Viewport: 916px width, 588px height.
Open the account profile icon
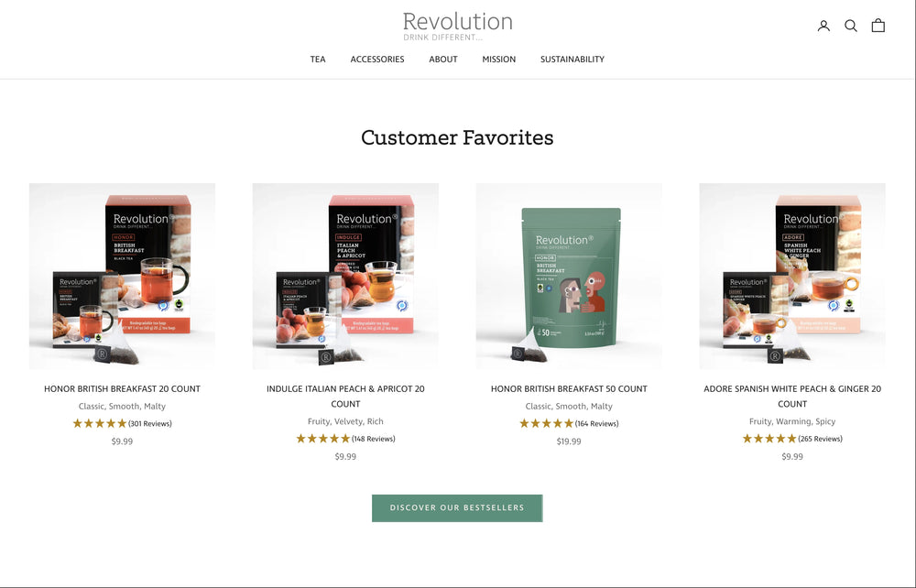tap(823, 26)
